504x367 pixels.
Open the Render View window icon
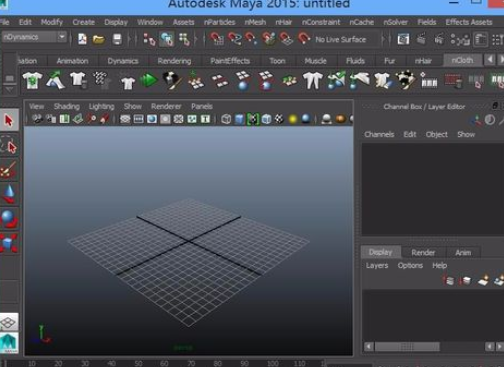(x=403, y=39)
